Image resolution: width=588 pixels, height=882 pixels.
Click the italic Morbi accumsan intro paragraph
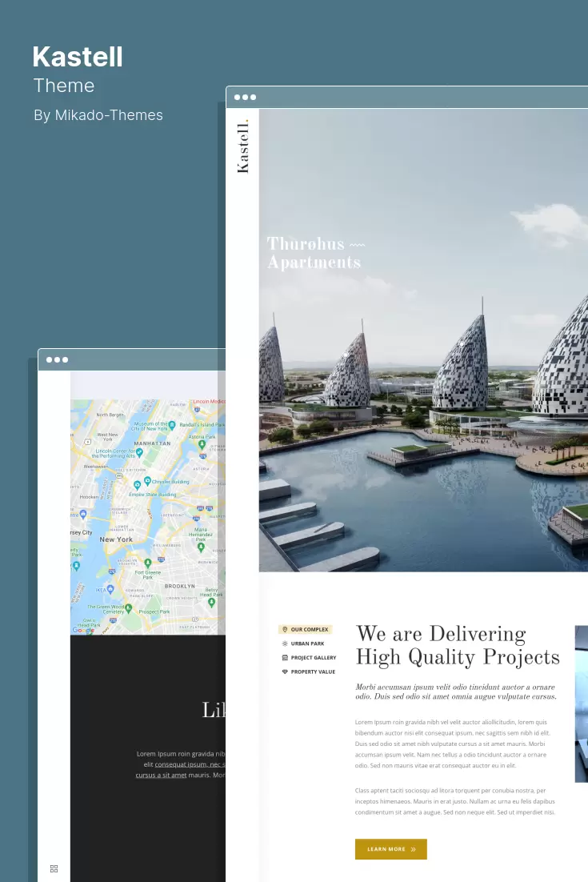pos(456,692)
